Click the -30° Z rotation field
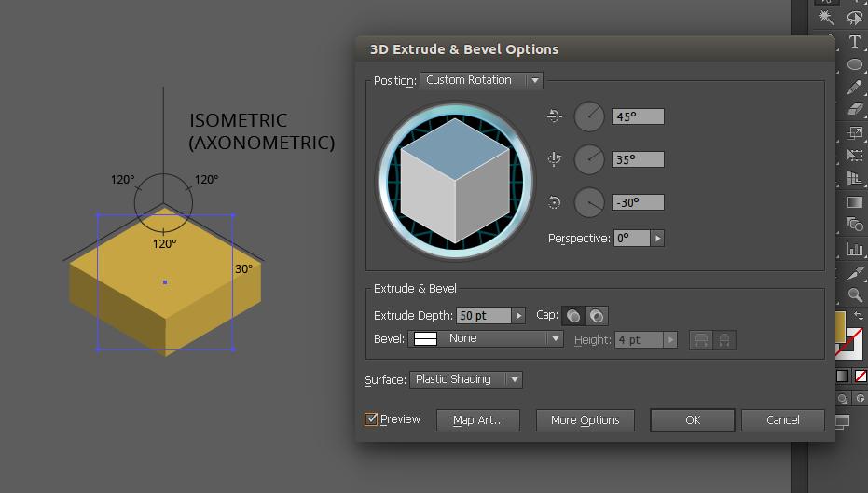Image resolution: width=868 pixels, height=493 pixels. [638, 202]
